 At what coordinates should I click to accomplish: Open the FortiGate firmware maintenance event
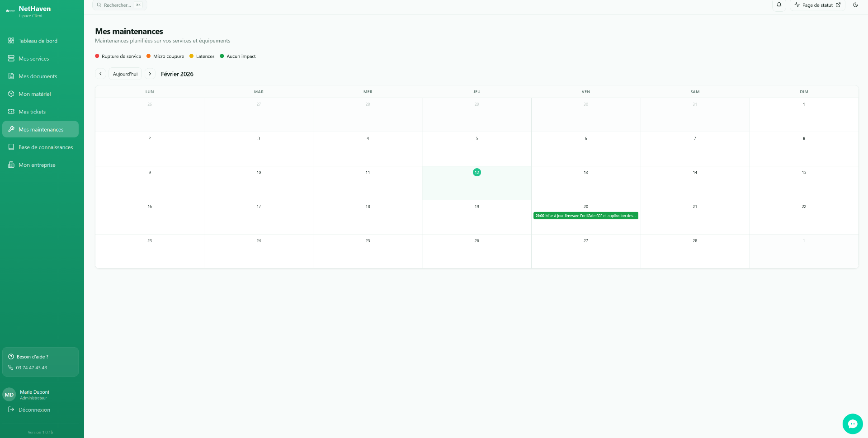point(585,216)
